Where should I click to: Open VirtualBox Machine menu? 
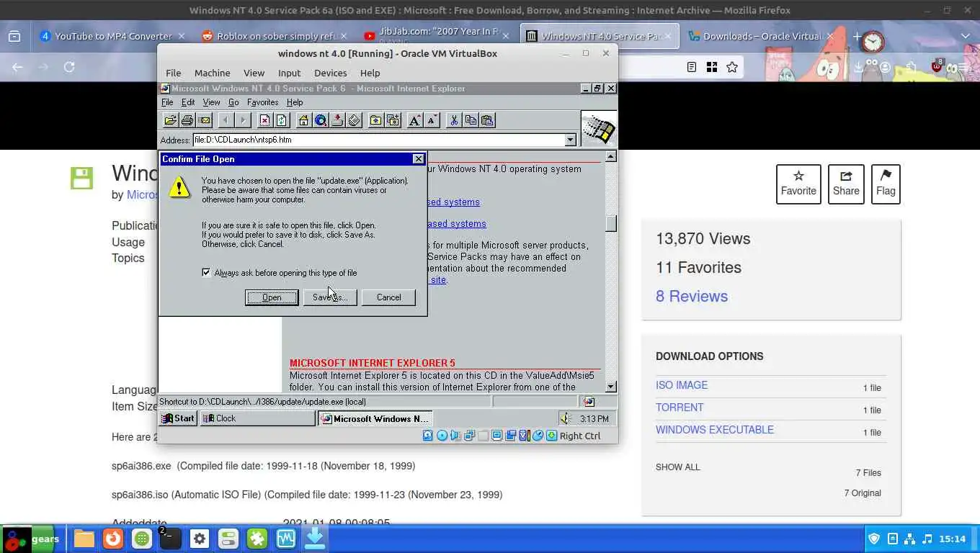coord(212,73)
